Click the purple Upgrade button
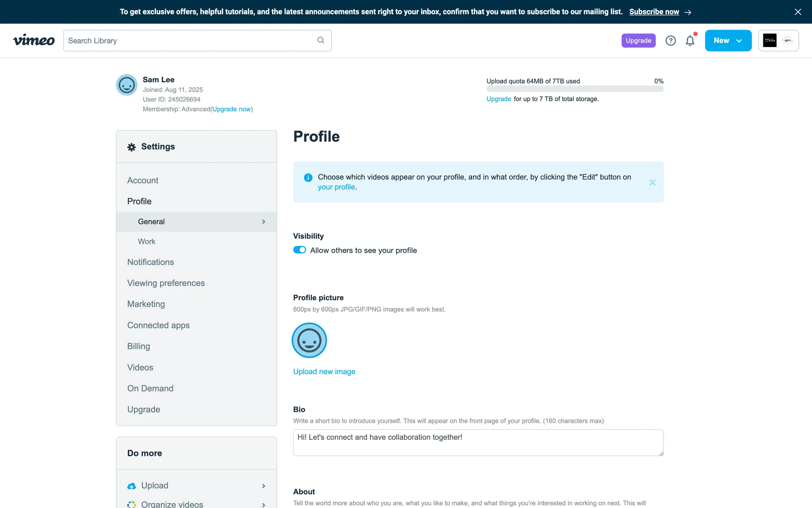812x508 pixels. [x=638, y=41]
